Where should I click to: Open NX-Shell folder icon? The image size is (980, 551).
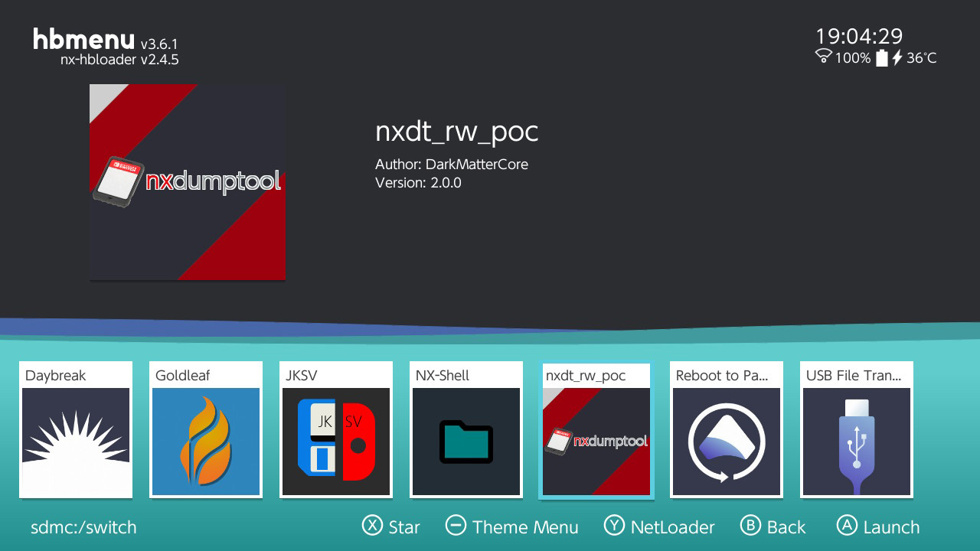tap(466, 442)
